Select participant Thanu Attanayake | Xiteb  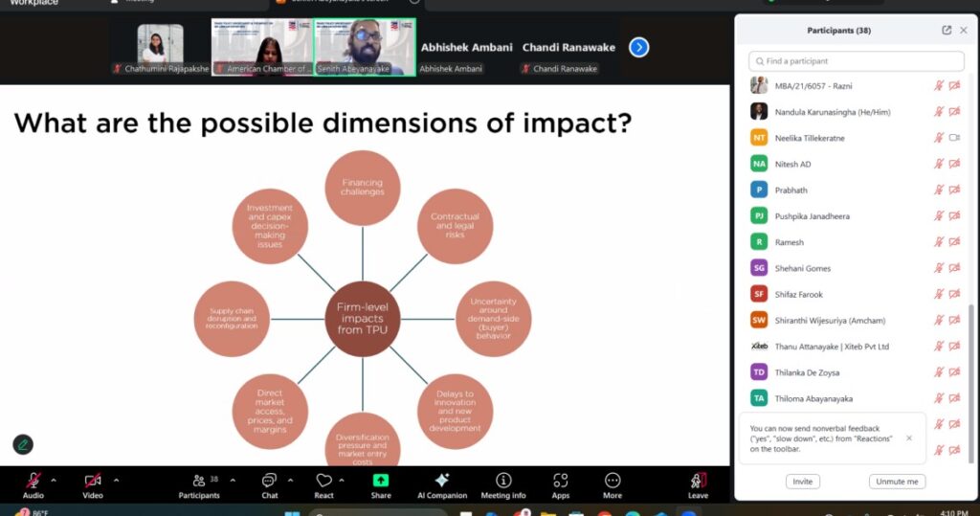855,347
